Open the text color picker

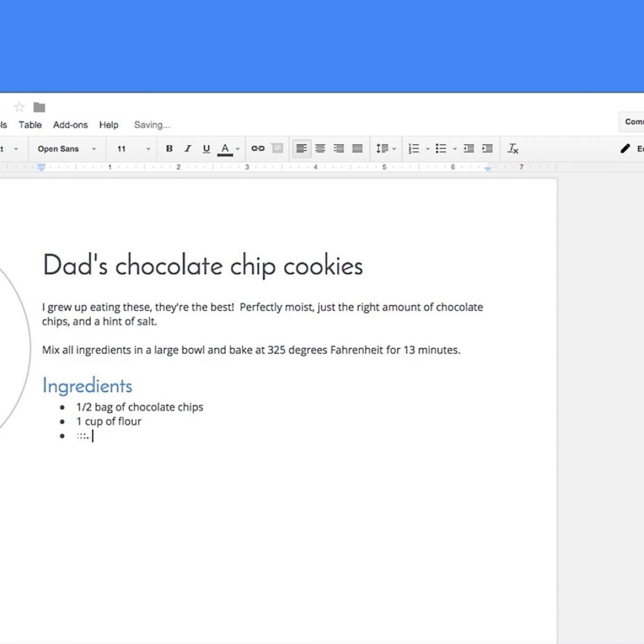click(225, 149)
